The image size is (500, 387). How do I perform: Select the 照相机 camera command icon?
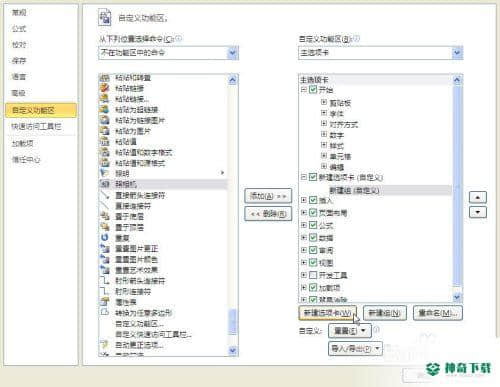click(105, 184)
